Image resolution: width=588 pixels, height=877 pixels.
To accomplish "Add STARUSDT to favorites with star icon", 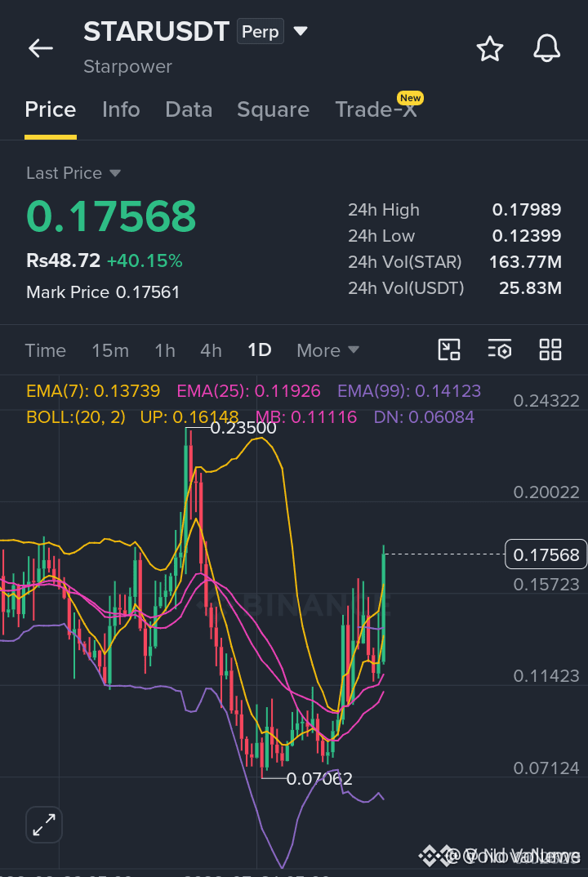I will [489, 49].
